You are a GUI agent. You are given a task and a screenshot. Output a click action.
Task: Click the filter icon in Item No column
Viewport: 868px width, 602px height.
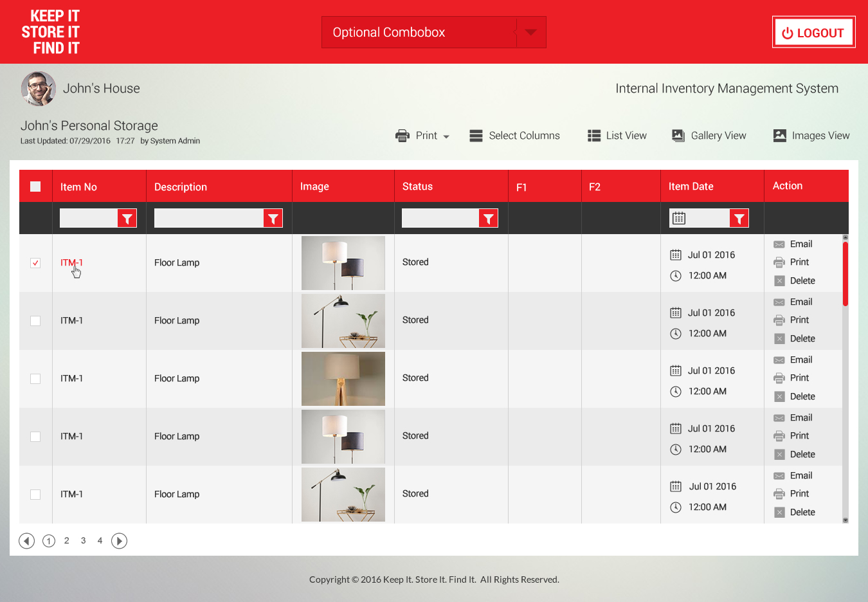[127, 219]
